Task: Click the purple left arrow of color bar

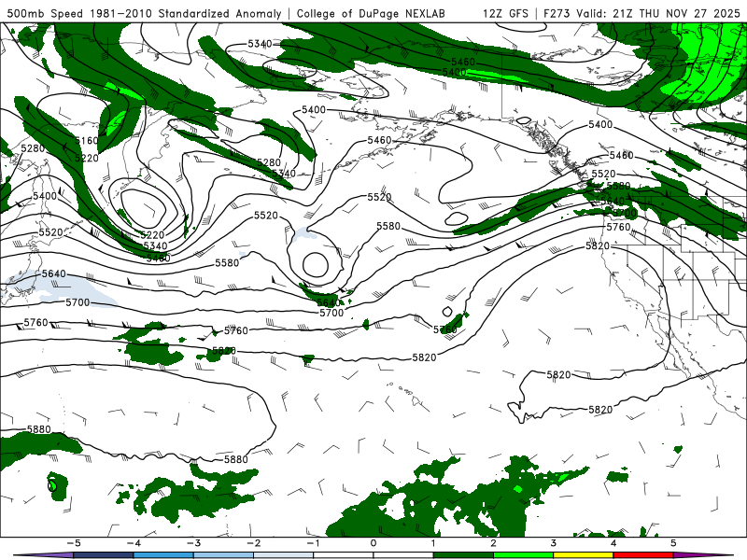Action: (x=43, y=555)
